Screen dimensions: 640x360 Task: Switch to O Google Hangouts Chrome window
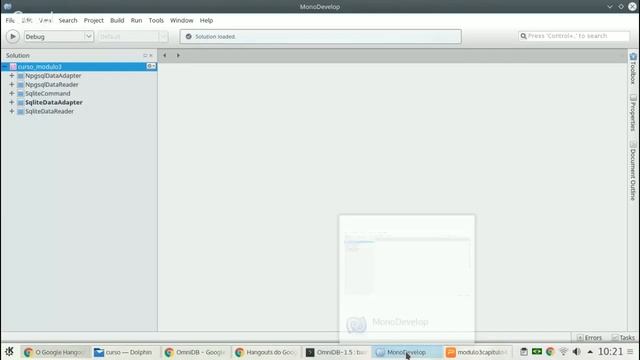coord(55,352)
